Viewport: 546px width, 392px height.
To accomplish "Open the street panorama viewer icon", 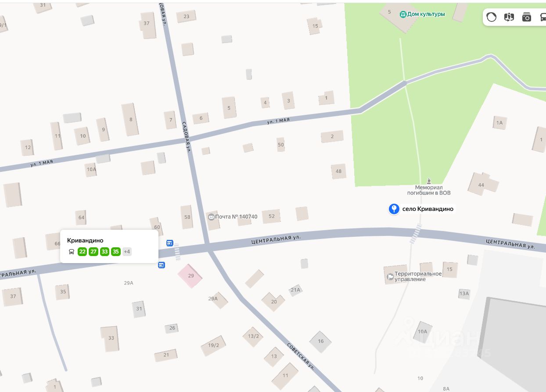I will [x=509, y=17].
